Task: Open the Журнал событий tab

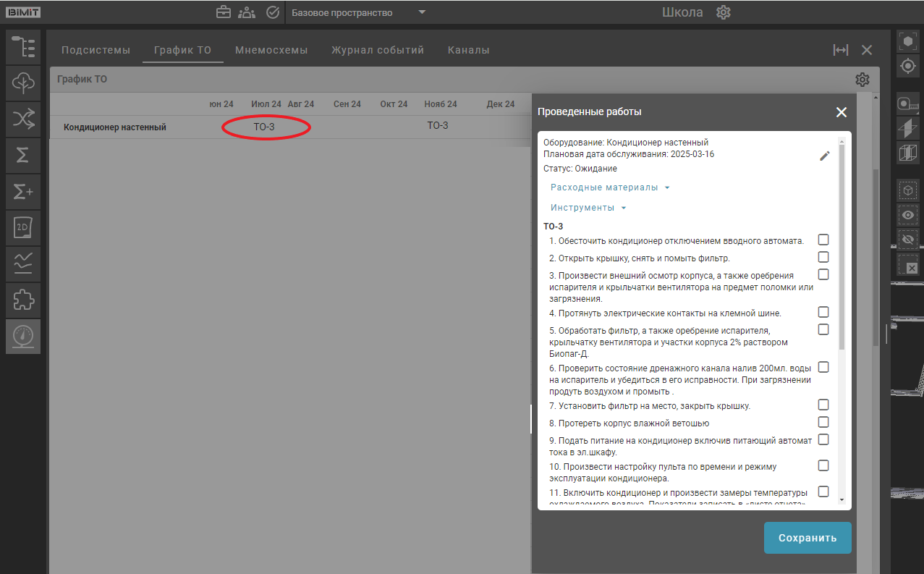Action: tap(378, 50)
